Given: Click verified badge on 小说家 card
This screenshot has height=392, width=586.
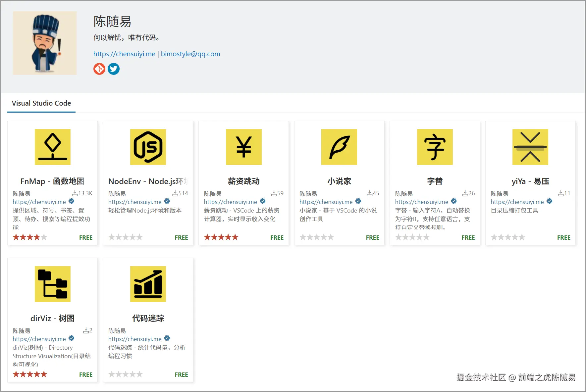Looking at the screenshot, I should point(358,201).
